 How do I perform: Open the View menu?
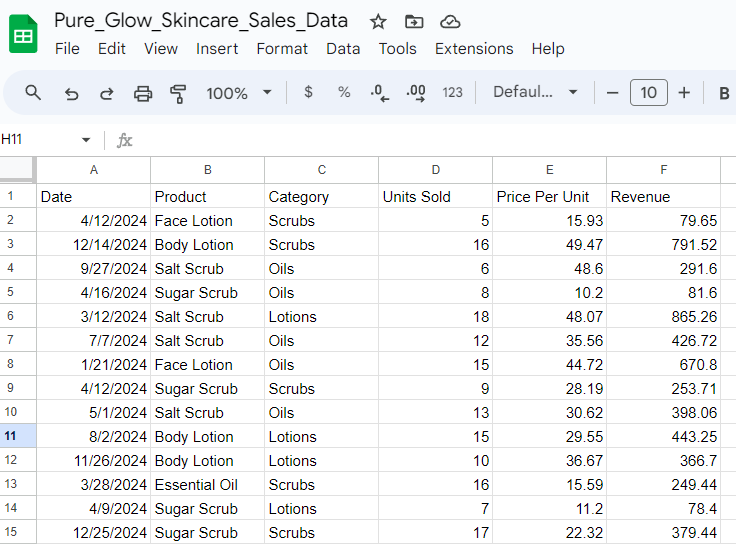pos(161,49)
